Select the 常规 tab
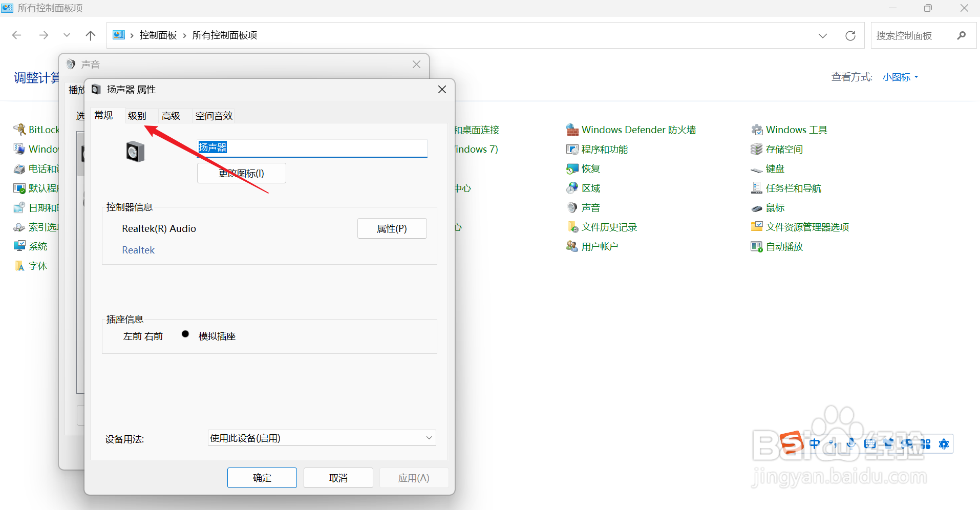980x510 pixels. (x=103, y=116)
